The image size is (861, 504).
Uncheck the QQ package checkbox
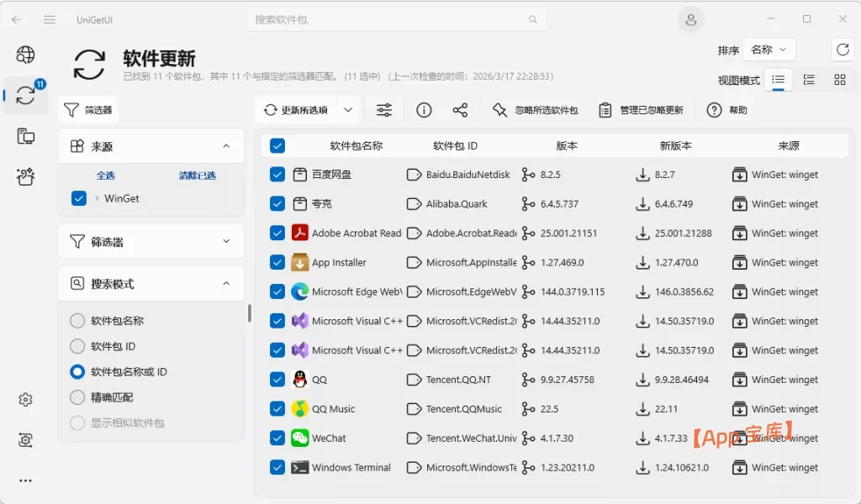pos(277,379)
